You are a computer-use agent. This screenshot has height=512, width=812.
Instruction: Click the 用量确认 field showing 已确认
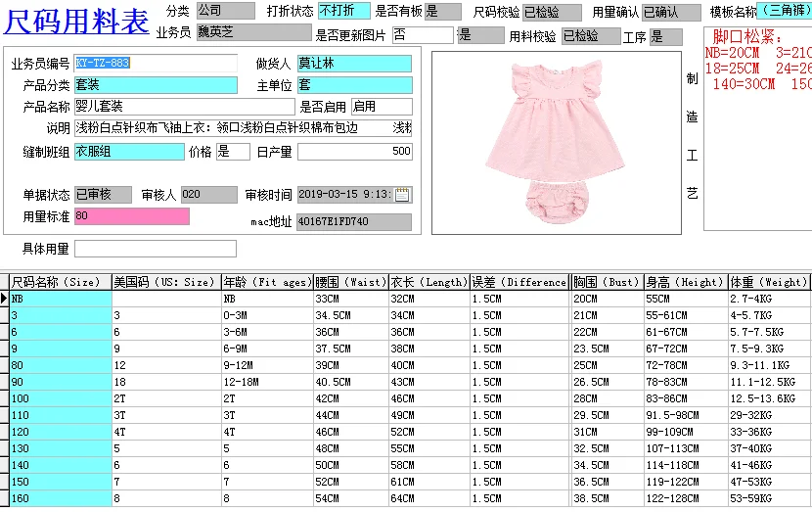click(x=671, y=12)
